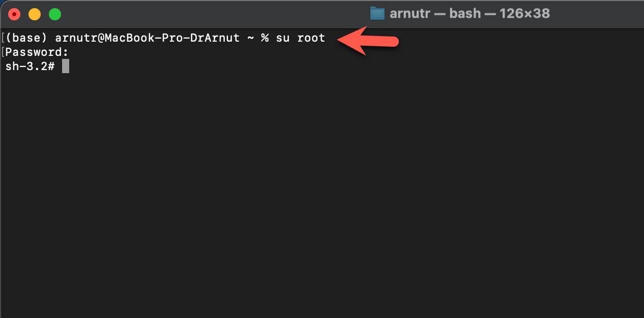Click the "(base)" conda environment prefix
Image resolution: width=644 pixels, height=318 pixels.
tap(27, 38)
